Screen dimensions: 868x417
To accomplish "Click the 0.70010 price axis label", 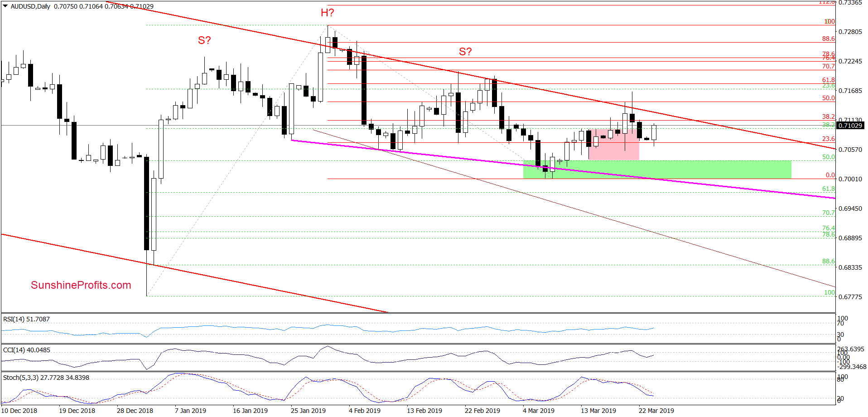I will pyautogui.click(x=850, y=179).
